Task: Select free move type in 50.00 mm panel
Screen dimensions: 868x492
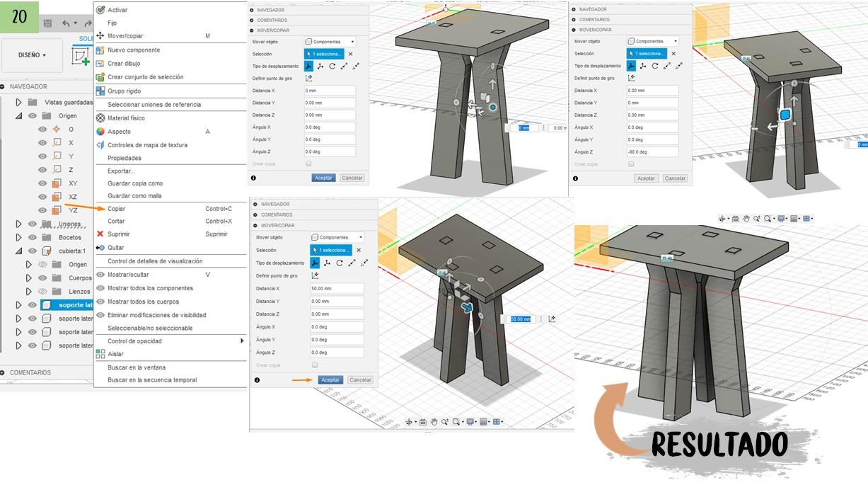Action: tap(313, 263)
